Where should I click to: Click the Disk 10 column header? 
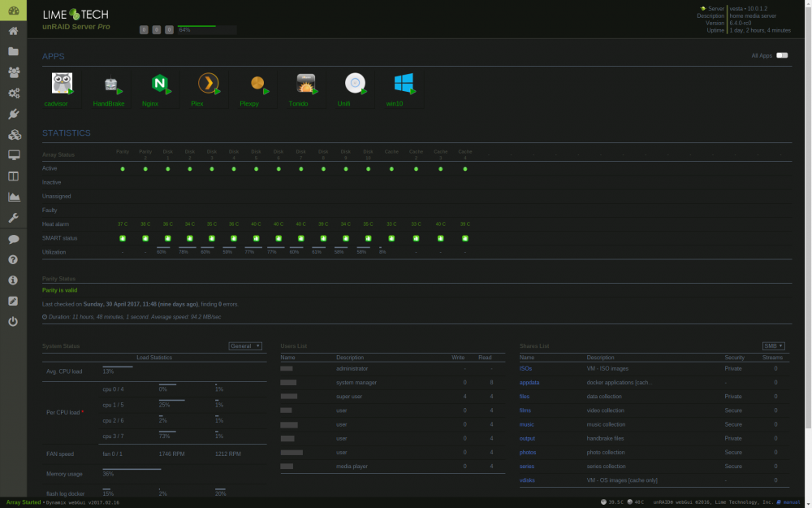(x=368, y=154)
